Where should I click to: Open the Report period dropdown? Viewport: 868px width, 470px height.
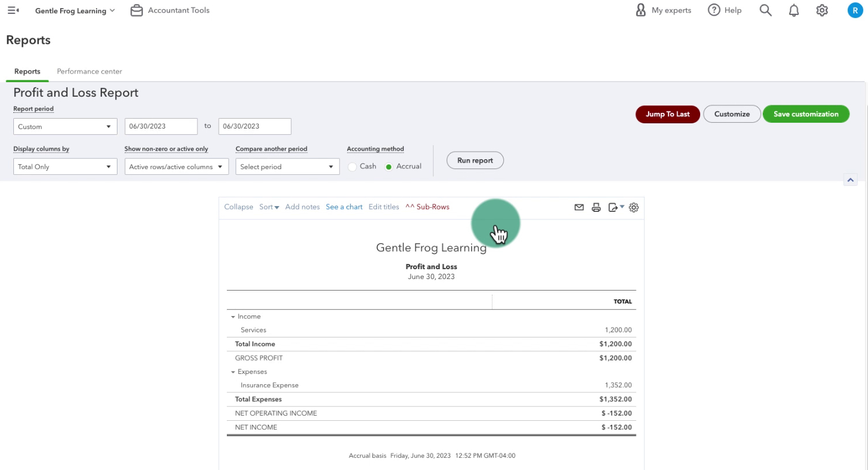[x=65, y=127]
